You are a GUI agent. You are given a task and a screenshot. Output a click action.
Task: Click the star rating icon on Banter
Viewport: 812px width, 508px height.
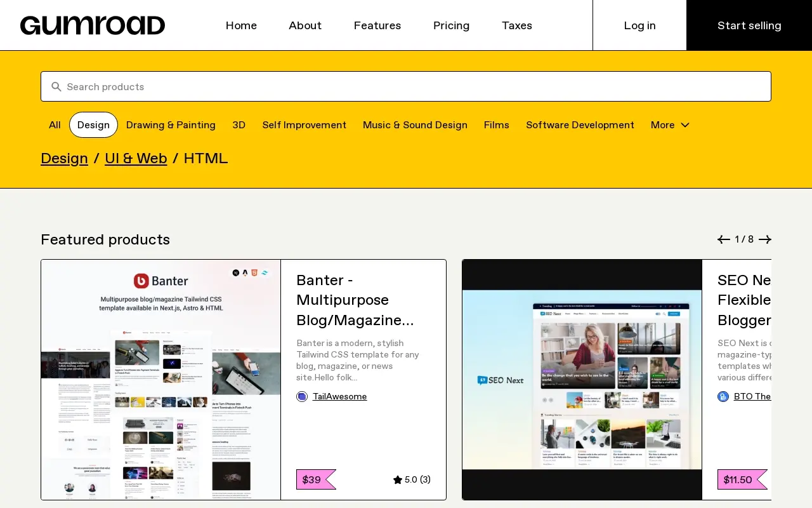[398, 479]
